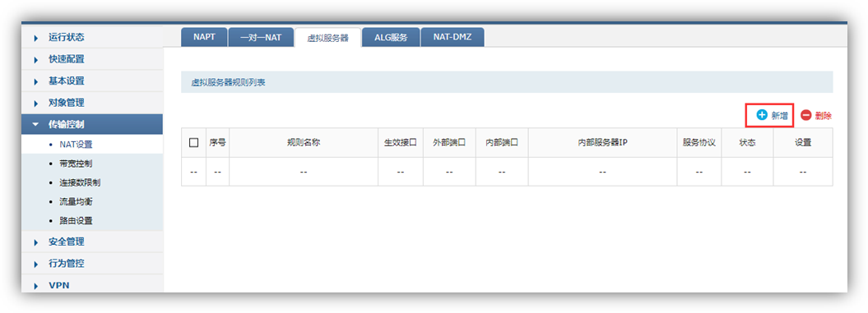This screenshot has width=868, height=313.
Task: Open 带宽控制 in the sidebar
Action: point(76,163)
